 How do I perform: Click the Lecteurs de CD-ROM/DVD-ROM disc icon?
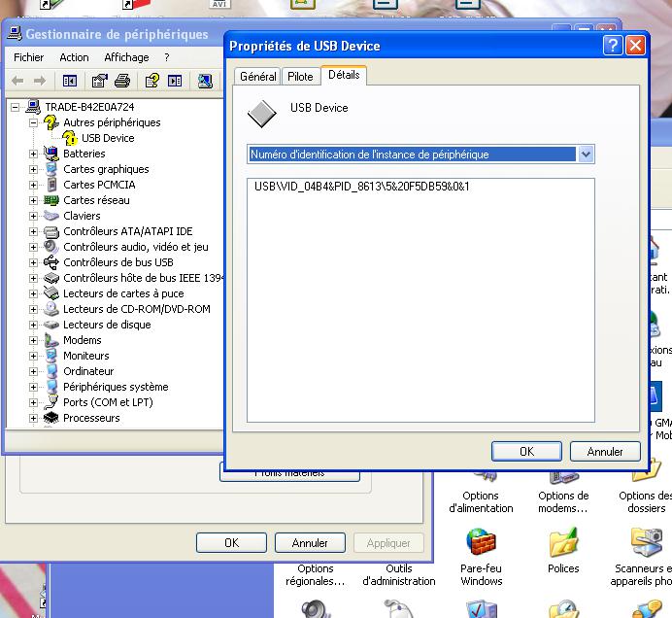click(51, 309)
